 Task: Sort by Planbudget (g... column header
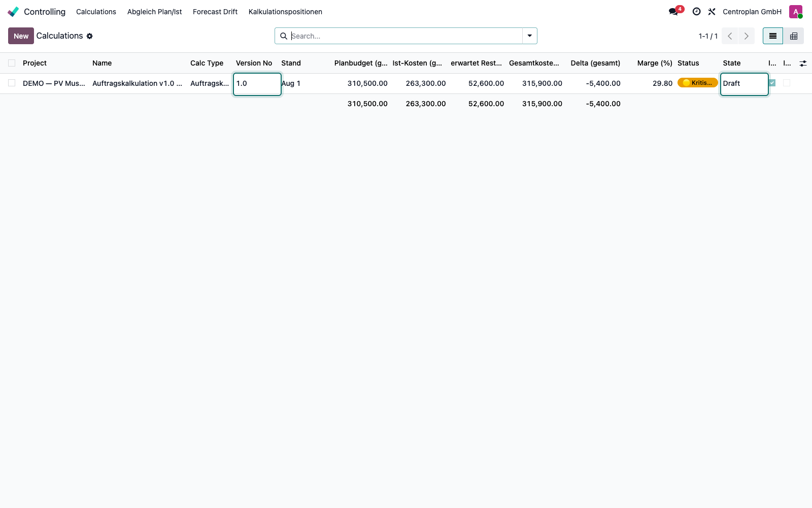(x=361, y=63)
